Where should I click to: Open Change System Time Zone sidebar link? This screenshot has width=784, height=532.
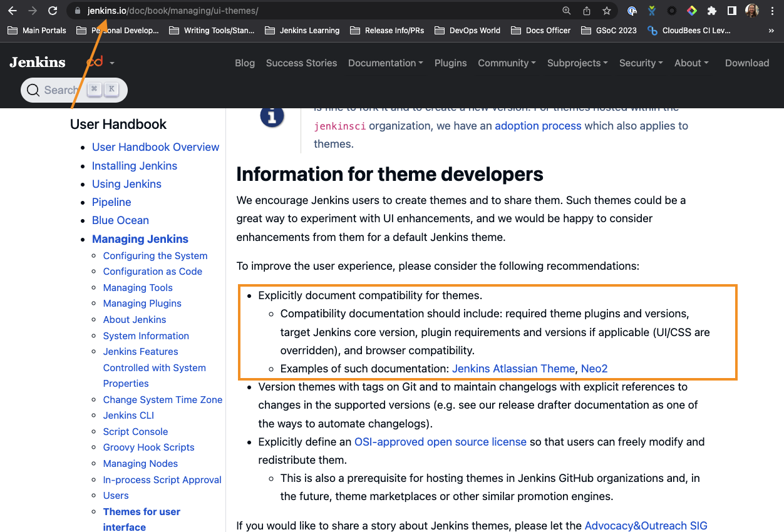[163, 399]
